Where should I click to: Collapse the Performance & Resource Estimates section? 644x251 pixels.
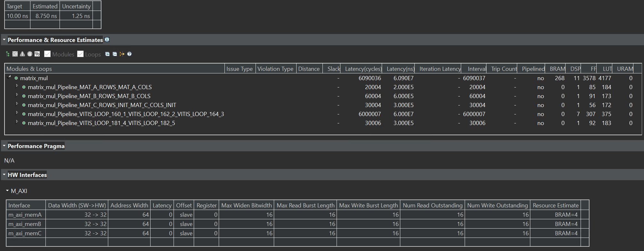coord(4,40)
